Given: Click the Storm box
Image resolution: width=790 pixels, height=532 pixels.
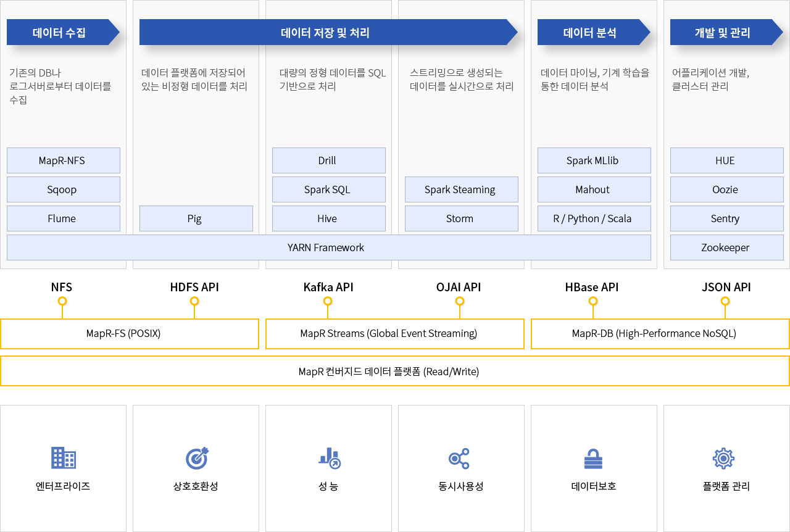Looking at the screenshot, I should coord(461,218).
